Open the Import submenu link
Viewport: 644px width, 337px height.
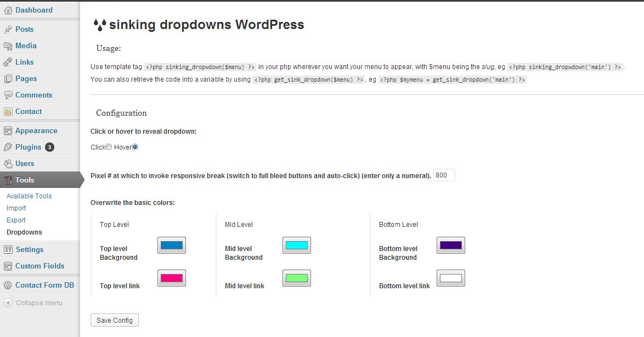(x=16, y=208)
